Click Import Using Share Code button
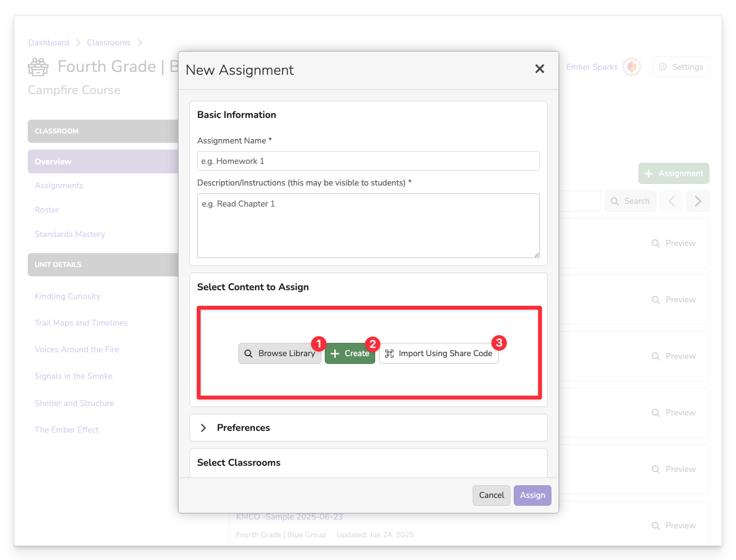This screenshot has width=736, height=560. coord(438,353)
